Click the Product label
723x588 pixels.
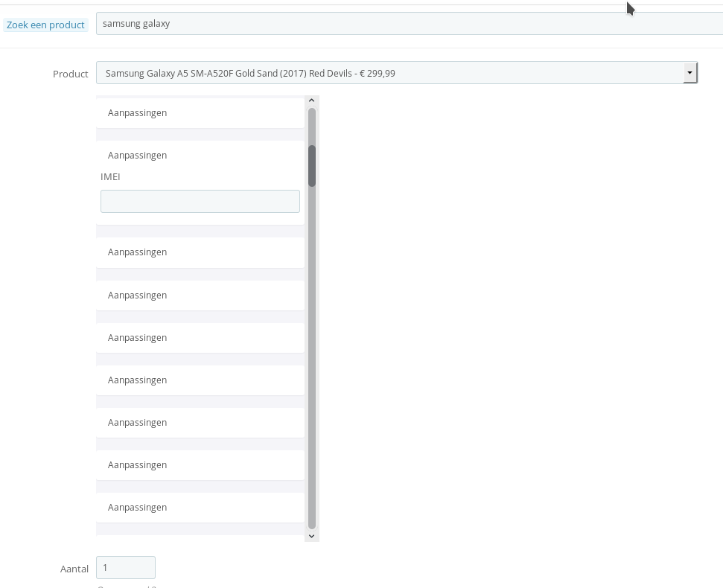(x=70, y=74)
